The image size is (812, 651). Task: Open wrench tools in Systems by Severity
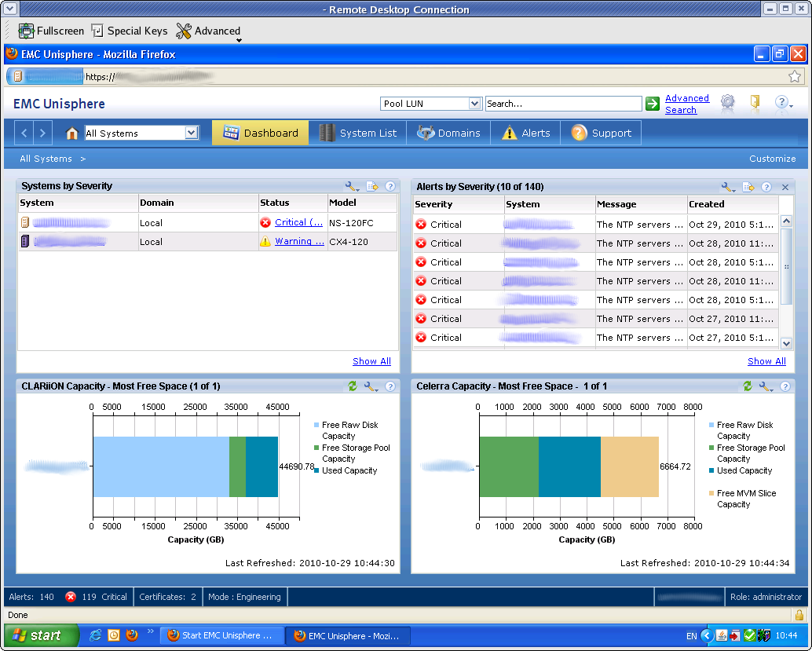click(351, 187)
